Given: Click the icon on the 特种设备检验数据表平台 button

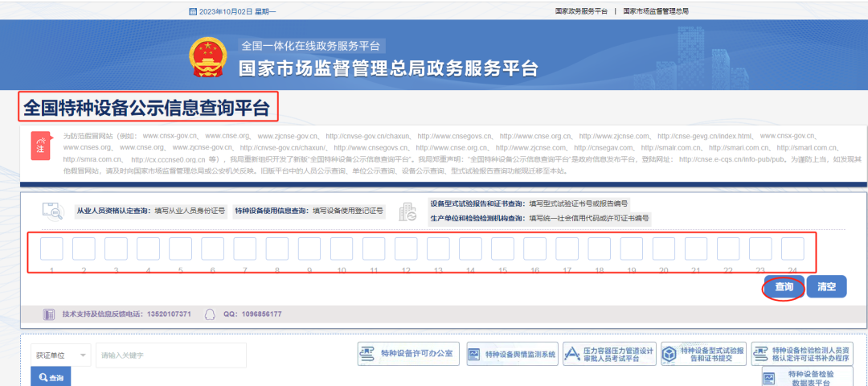Looking at the screenshot, I should [770, 378].
